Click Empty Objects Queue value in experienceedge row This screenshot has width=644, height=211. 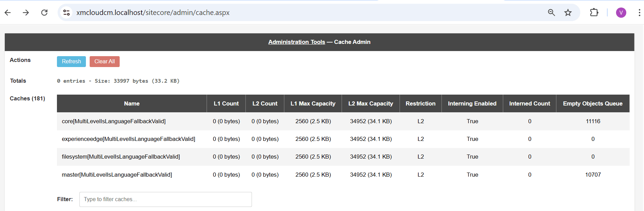point(593,139)
